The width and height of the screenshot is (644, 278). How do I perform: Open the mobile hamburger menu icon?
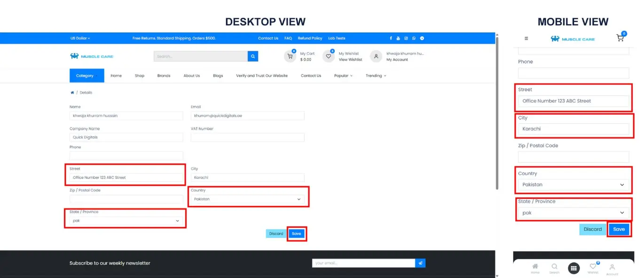click(526, 39)
